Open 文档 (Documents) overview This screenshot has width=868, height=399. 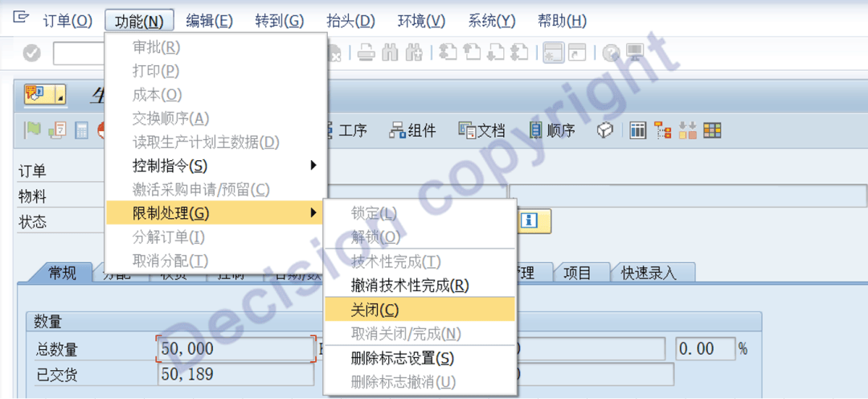click(481, 130)
